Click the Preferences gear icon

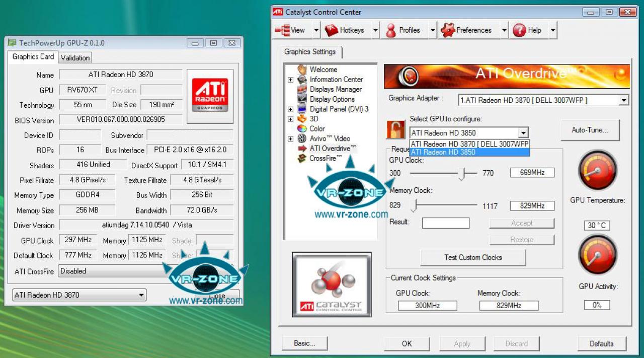pos(447,30)
